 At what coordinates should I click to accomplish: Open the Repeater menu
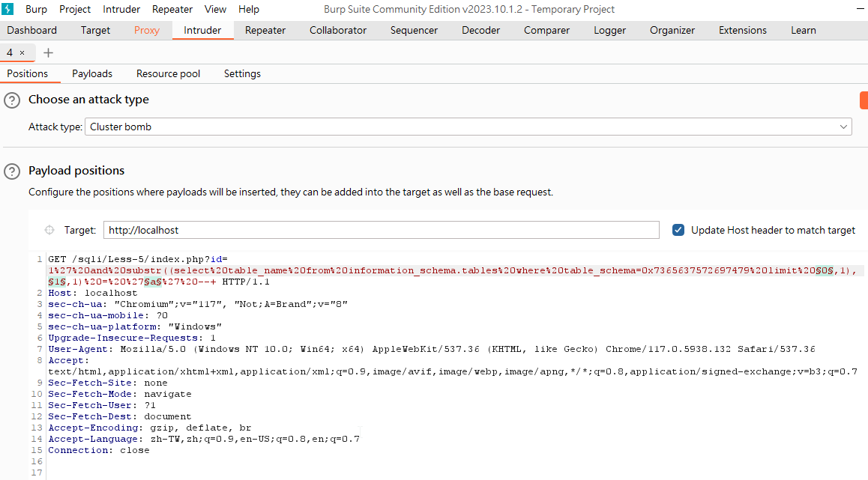coord(172,10)
